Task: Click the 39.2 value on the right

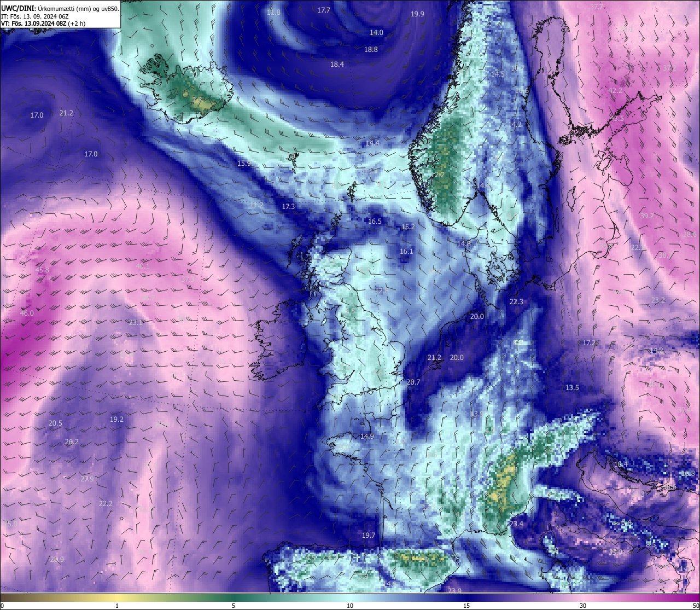Action: 647,216
